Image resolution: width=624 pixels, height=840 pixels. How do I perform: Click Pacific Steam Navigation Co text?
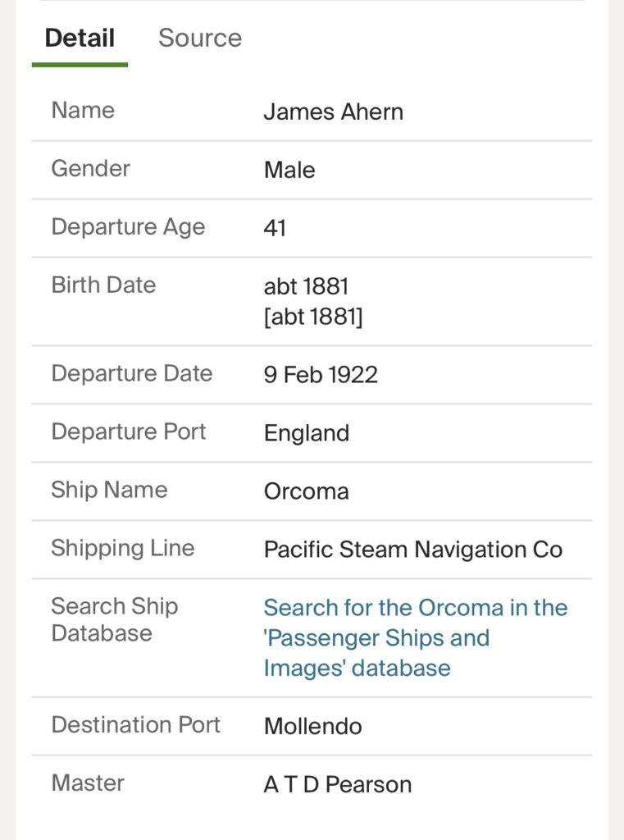pos(412,550)
